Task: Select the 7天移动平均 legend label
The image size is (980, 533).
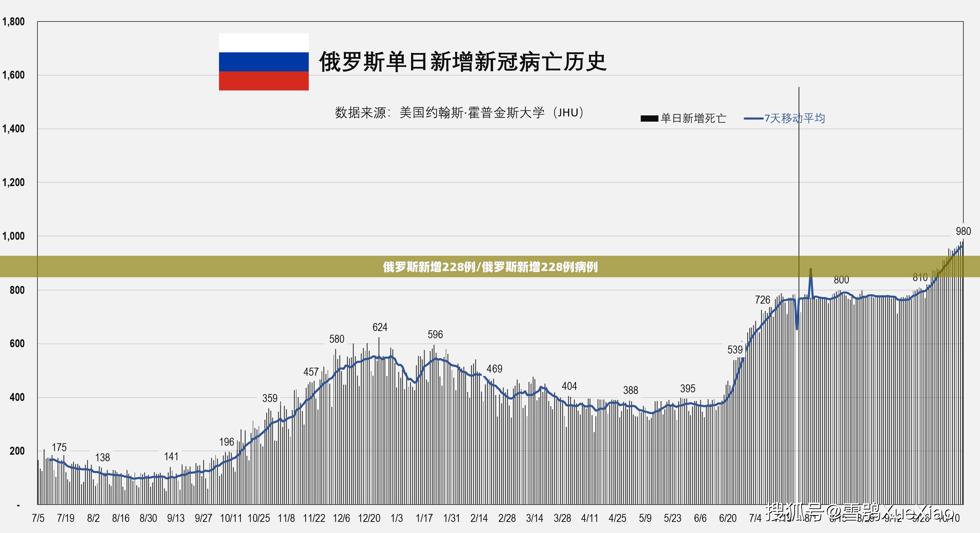Action: point(795,118)
